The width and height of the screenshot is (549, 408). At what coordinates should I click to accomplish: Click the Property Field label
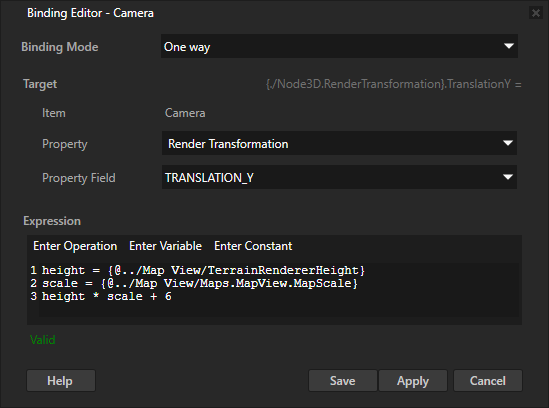pos(79,178)
